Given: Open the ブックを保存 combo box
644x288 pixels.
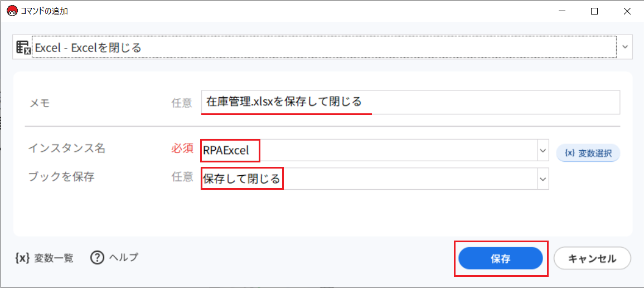Looking at the screenshot, I should tap(375, 179).
